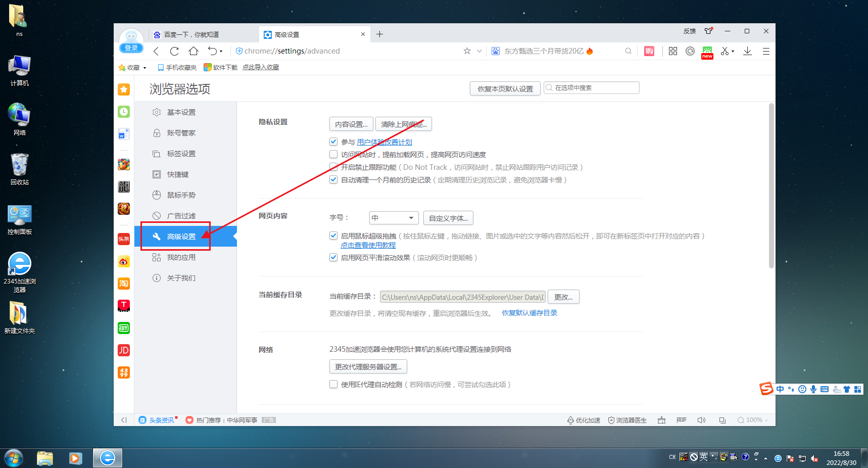
Task: Reload the page with the refresh icon
Action: [174, 51]
